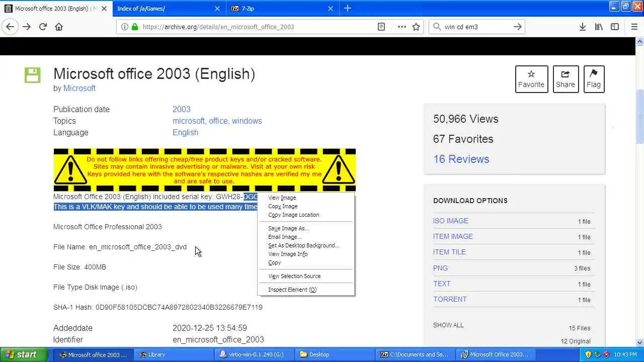Download ISO IMAGE option
This screenshot has height=362, width=644.
[451, 221]
